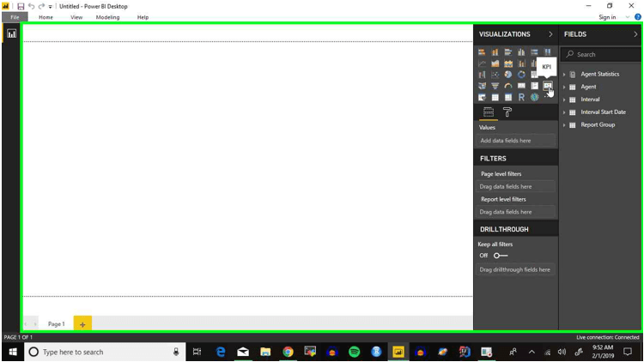Select the ArcGIS Maps visual
The width and height of the screenshot is (644, 362).
[x=534, y=97]
